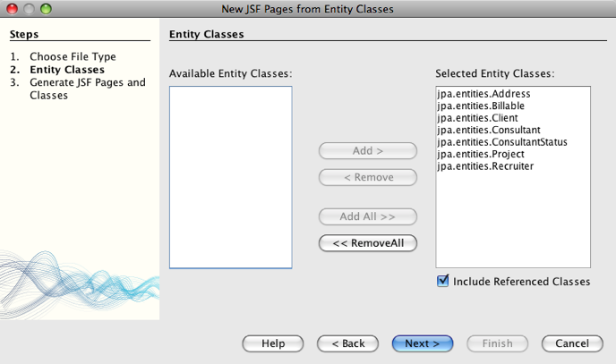Pick jpa.entities.ConsultantStatus in the list
616x364 pixels.
(501, 141)
